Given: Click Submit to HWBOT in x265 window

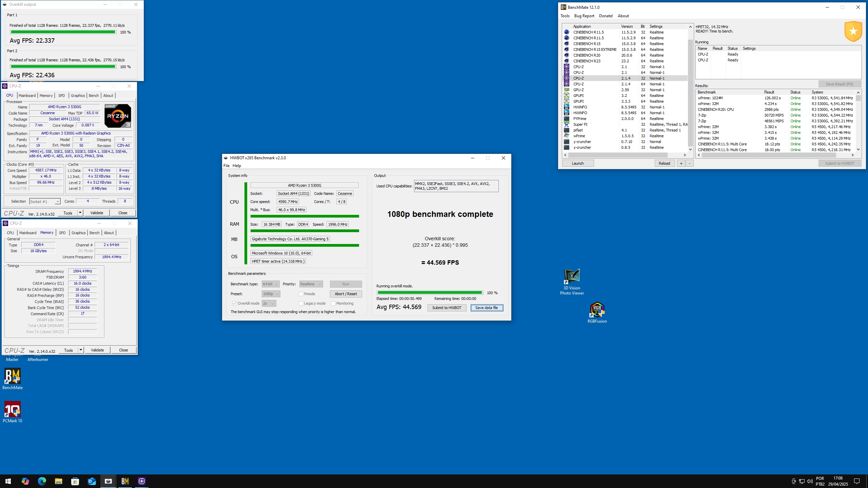Looking at the screenshot, I should point(447,308).
